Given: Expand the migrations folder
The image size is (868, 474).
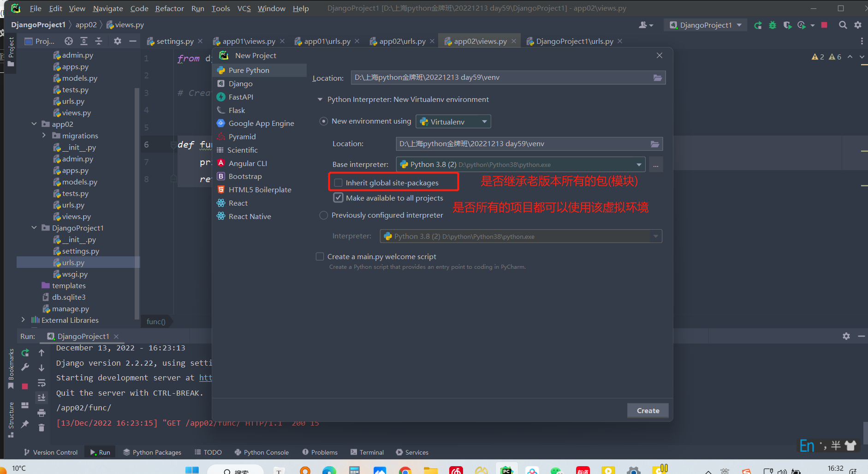Looking at the screenshot, I should point(44,136).
